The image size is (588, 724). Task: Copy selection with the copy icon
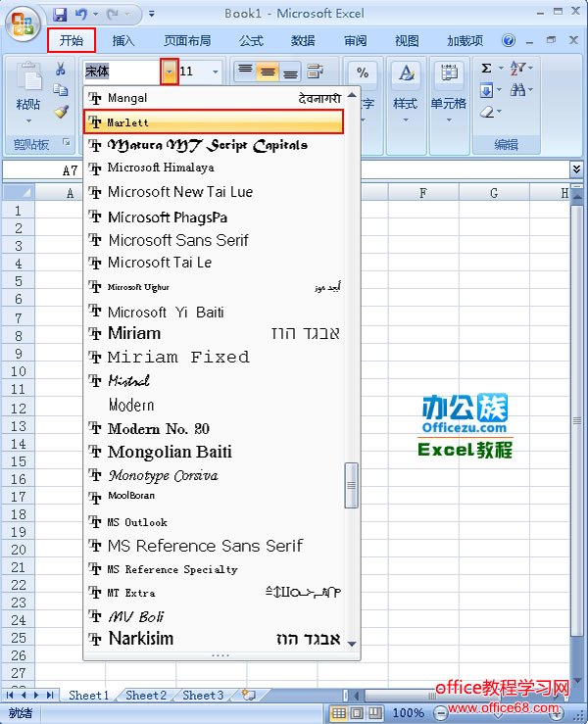pos(61,89)
